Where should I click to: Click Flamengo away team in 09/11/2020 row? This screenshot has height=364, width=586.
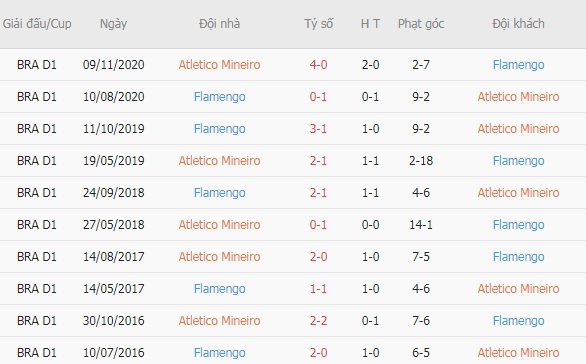(x=518, y=65)
